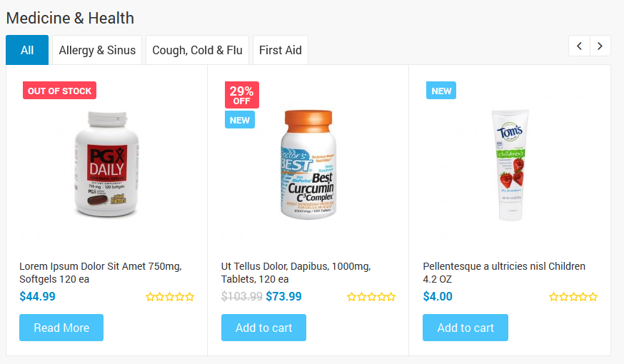Open the Cough, Cold & Flu tab
Viewport: 624px width, 364px height.
click(x=197, y=50)
